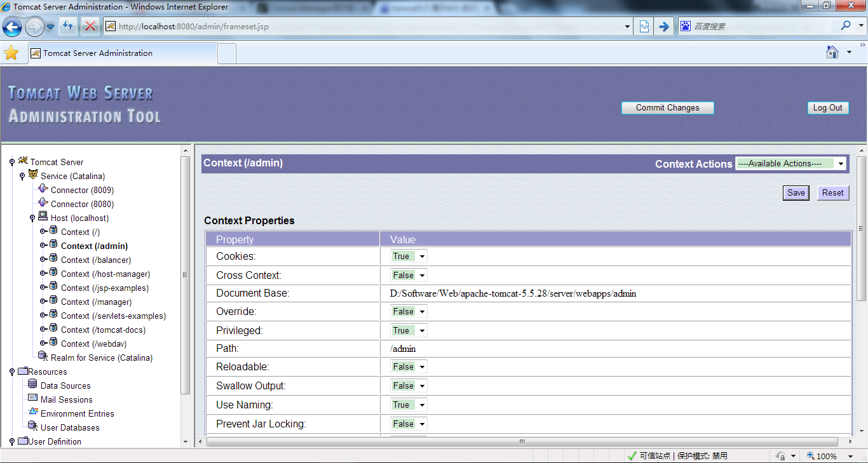
Task: Click the Commit Changes button
Action: pyautogui.click(x=667, y=108)
